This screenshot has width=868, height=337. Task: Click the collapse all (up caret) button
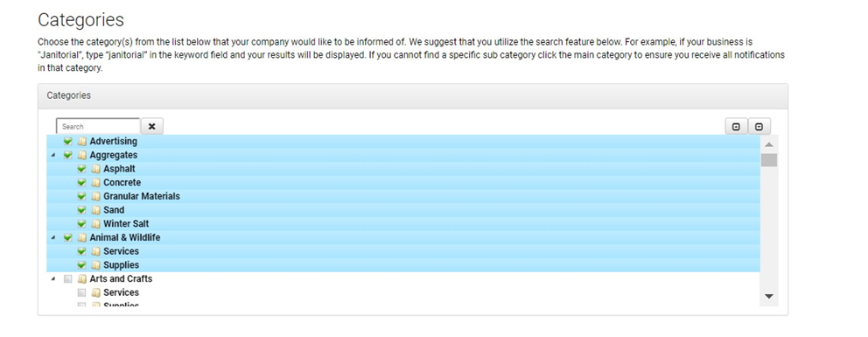click(736, 126)
